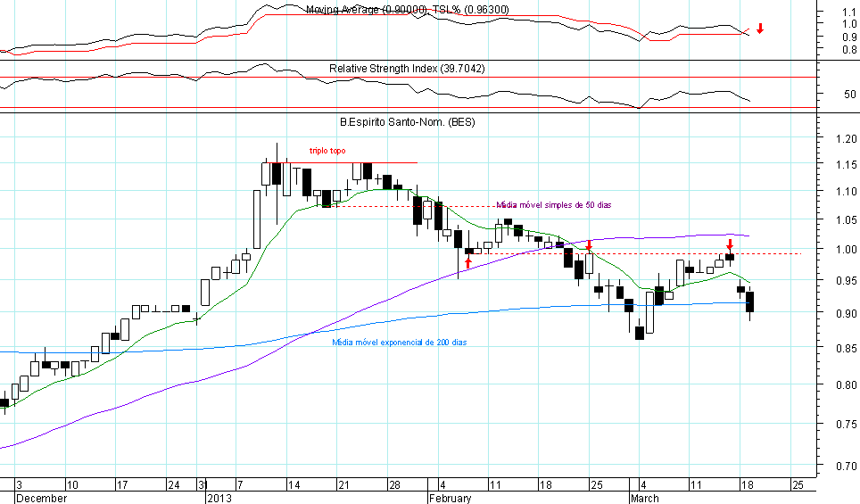Screen dimensions: 860x504
Task: Click "Média móvel exponencial de 200 dias" label
Action: (400, 343)
